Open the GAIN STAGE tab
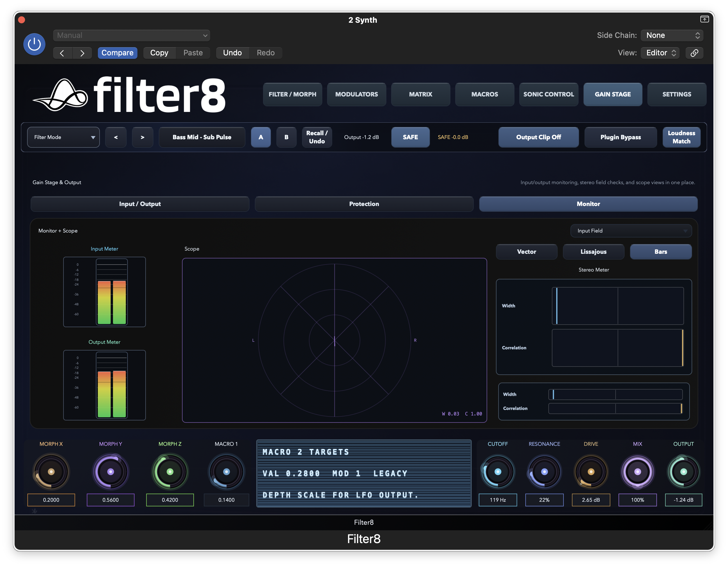Image resolution: width=728 pixels, height=567 pixels. 612,94
